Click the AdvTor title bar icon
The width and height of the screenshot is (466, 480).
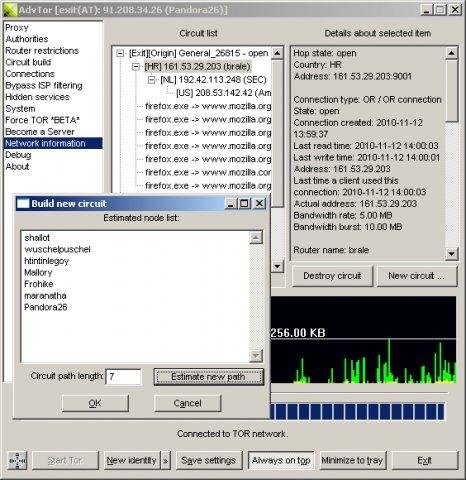coord(10,10)
